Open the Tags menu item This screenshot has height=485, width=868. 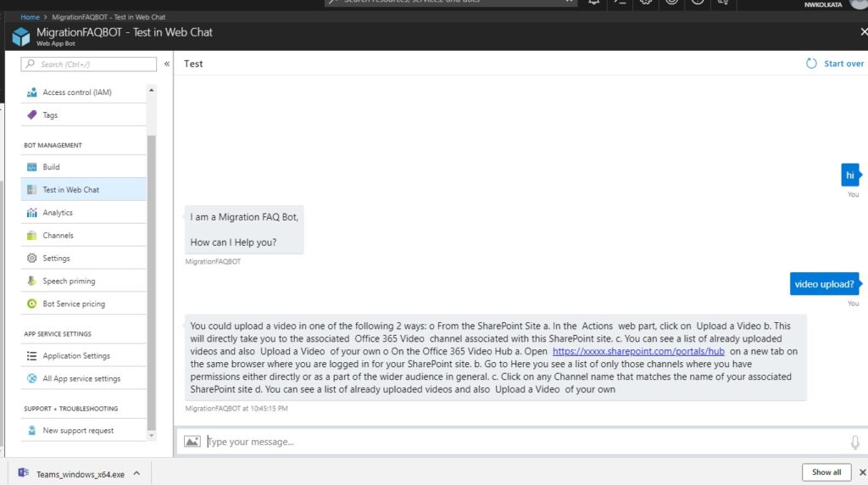click(x=84, y=115)
